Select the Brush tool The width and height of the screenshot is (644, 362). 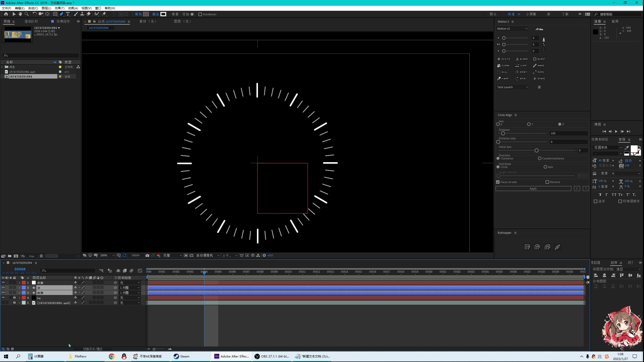pyautogui.click(x=76, y=14)
